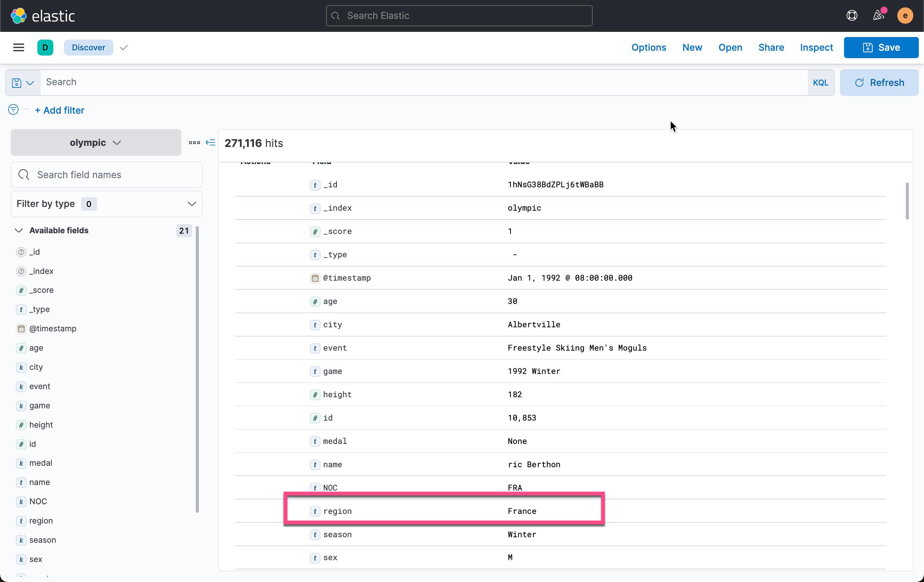Screen dimensions: 924x582
Task: Click the number icon for the height row
Action: pyautogui.click(x=315, y=395)
